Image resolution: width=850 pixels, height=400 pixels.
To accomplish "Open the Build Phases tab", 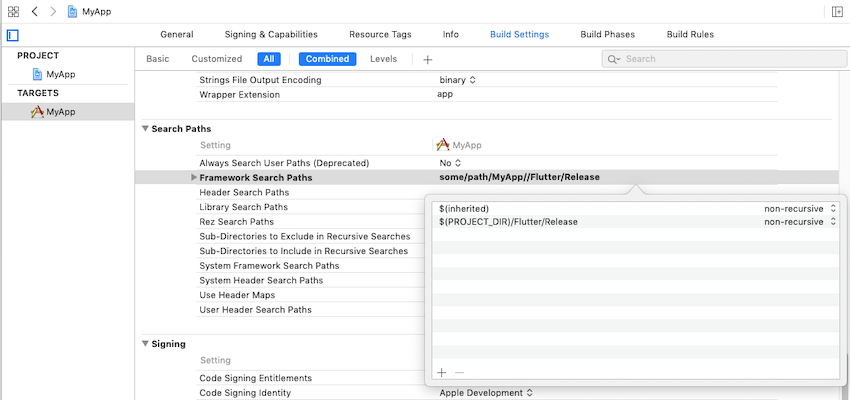I will coord(607,34).
